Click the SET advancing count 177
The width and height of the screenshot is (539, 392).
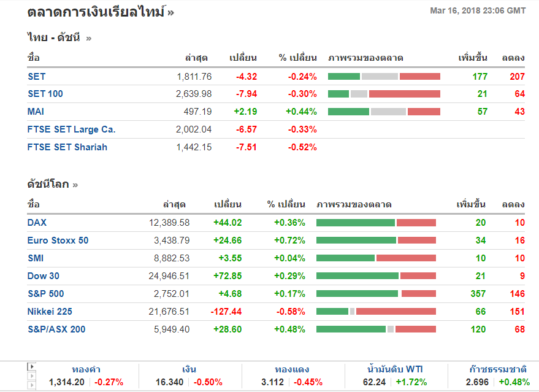480,77
